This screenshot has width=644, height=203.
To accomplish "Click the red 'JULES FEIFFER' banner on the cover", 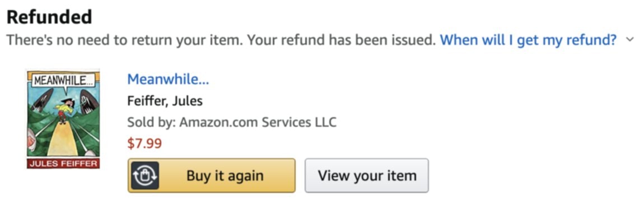I will [x=63, y=164].
